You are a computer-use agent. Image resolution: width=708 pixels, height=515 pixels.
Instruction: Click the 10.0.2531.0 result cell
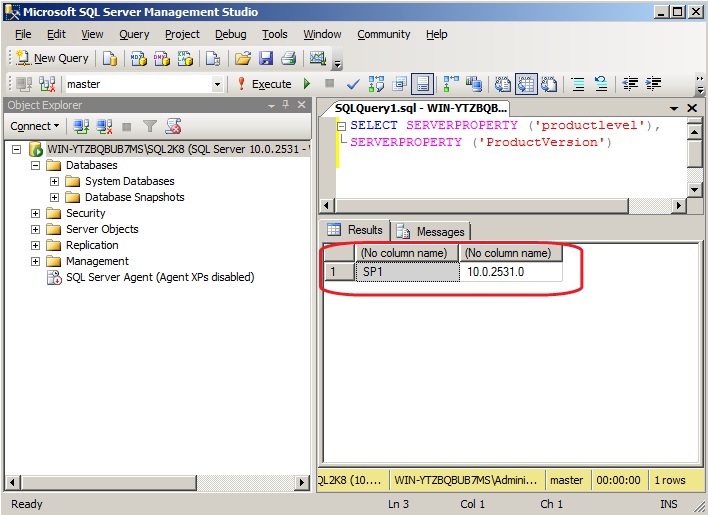point(509,271)
